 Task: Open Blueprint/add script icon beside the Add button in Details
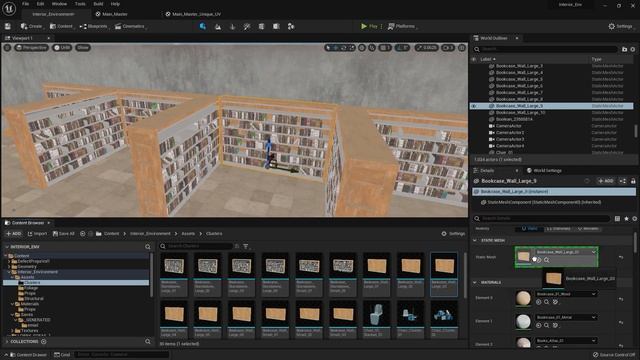coord(622,181)
